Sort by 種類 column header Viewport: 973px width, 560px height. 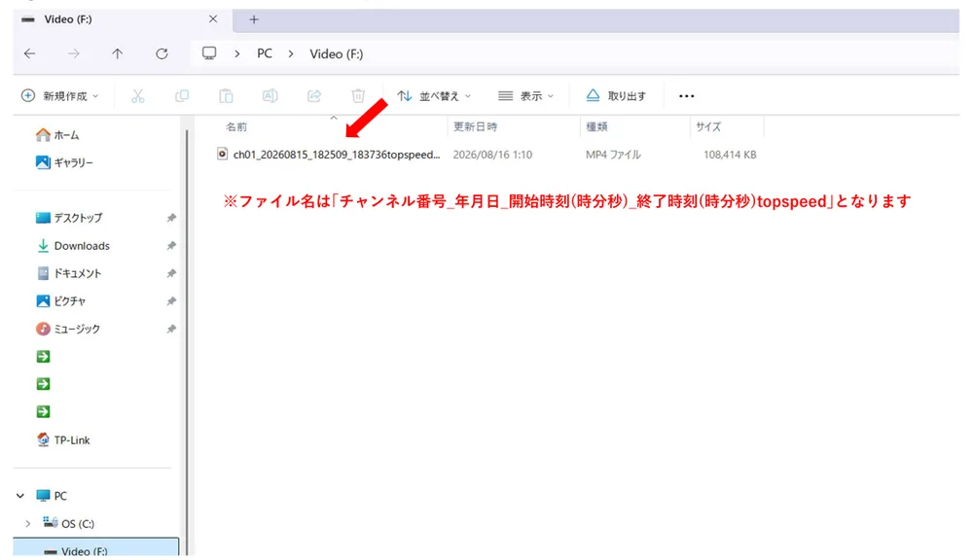pos(597,127)
